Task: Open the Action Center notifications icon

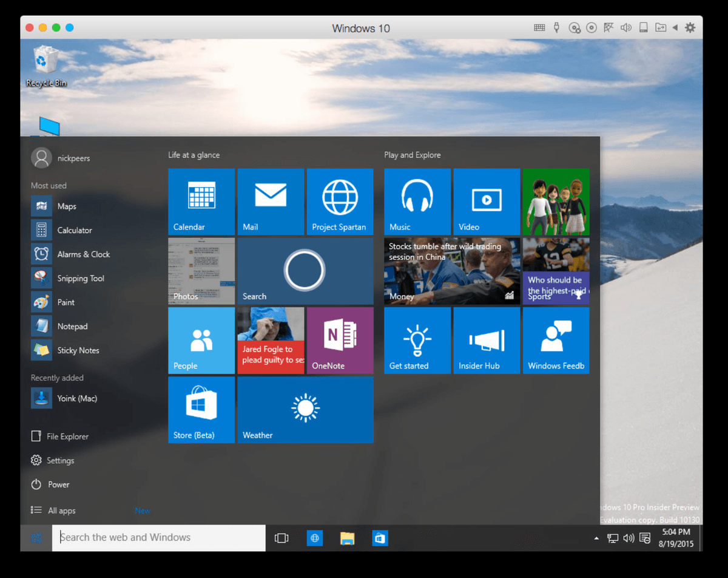Action: [645, 538]
